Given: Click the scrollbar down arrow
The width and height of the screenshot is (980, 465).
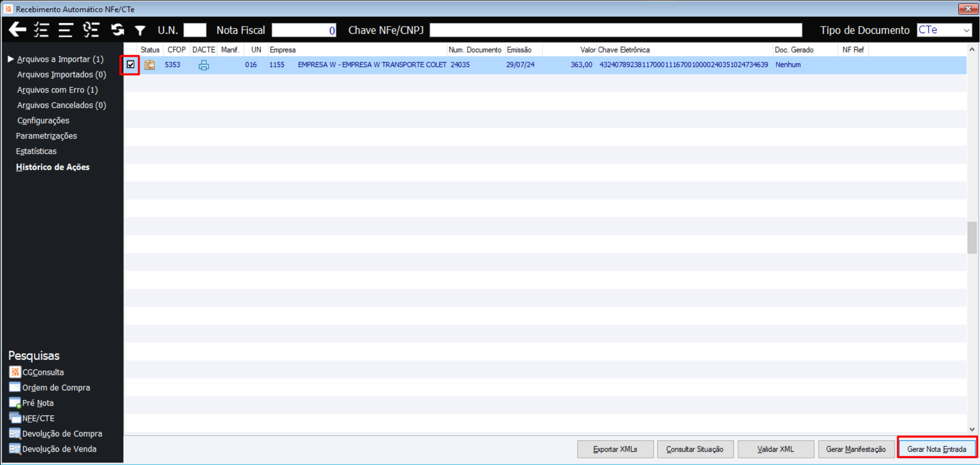Looking at the screenshot, I should pos(972,430).
